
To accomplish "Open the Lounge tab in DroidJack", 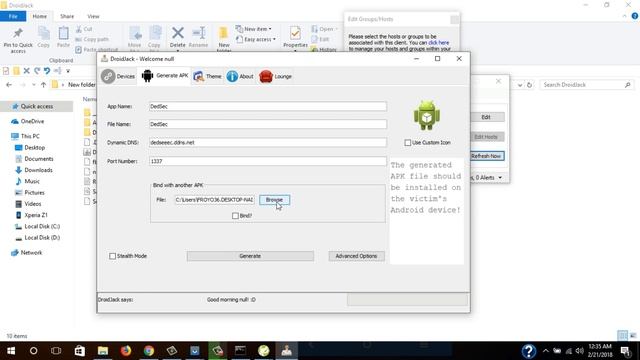I will 276,76.
